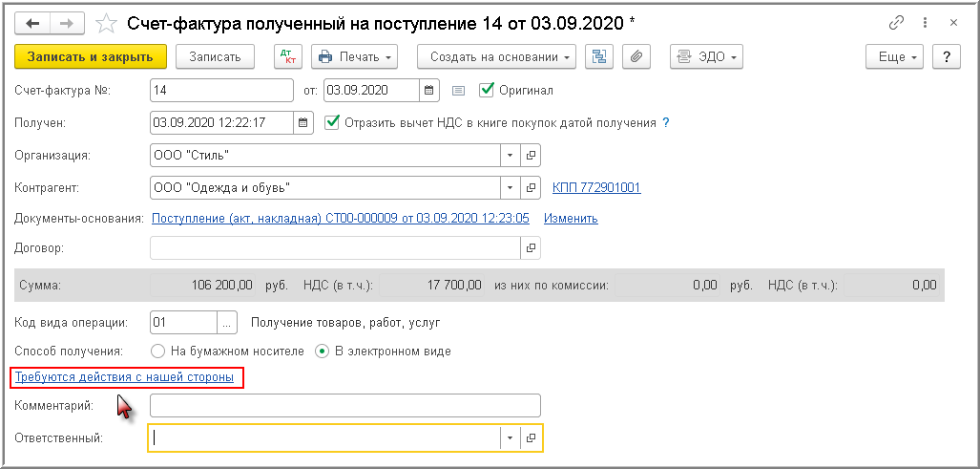This screenshot has width=980, height=469.
Task: Open the Организация record with open button
Action: pyautogui.click(x=532, y=155)
